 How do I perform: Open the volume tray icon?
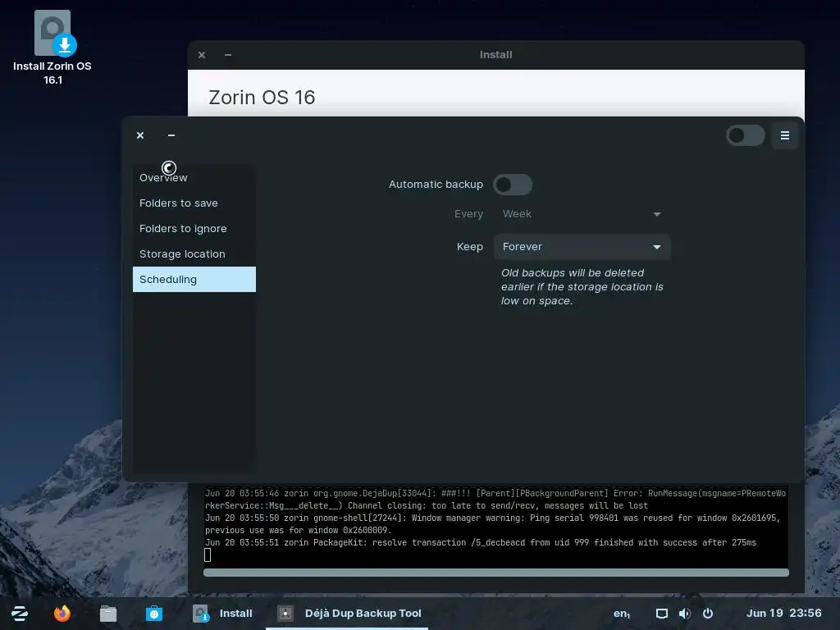coord(685,614)
